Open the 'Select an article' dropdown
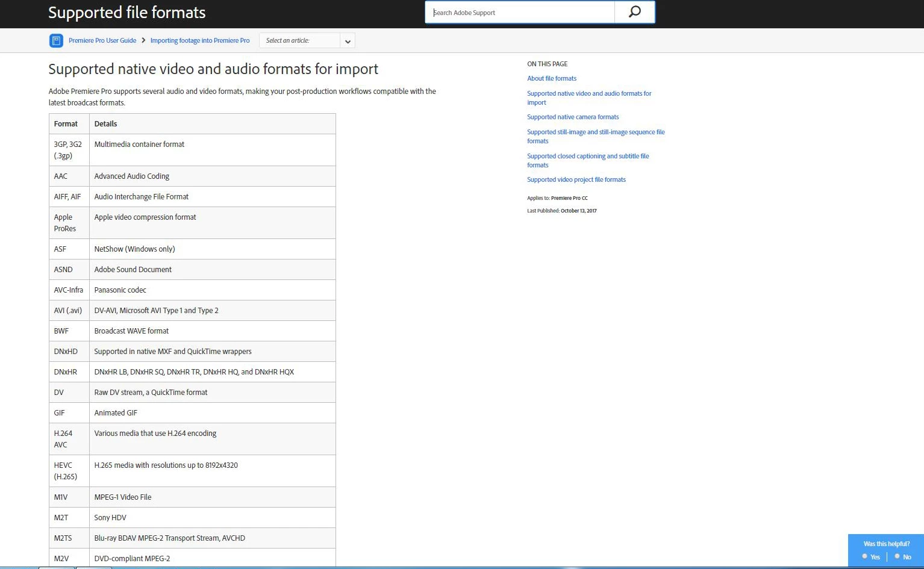 [x=307, y=40]
